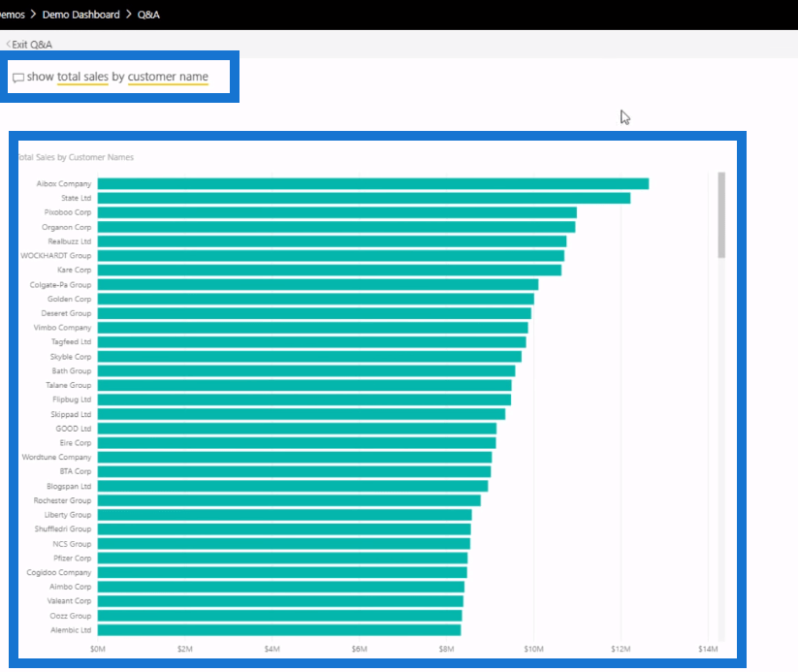The height and width of the screenshot is (672, 798).
Task: Click the underlined 'customer name' term
Action: tap(168, 77)
